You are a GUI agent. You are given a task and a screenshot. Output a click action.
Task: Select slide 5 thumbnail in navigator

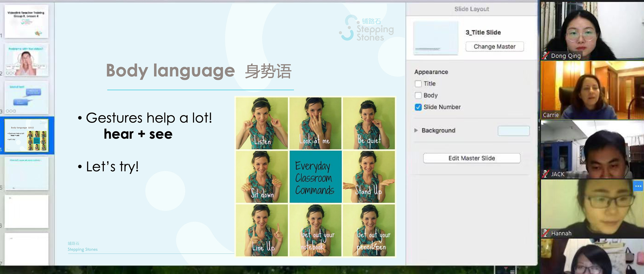coord(26,173)
